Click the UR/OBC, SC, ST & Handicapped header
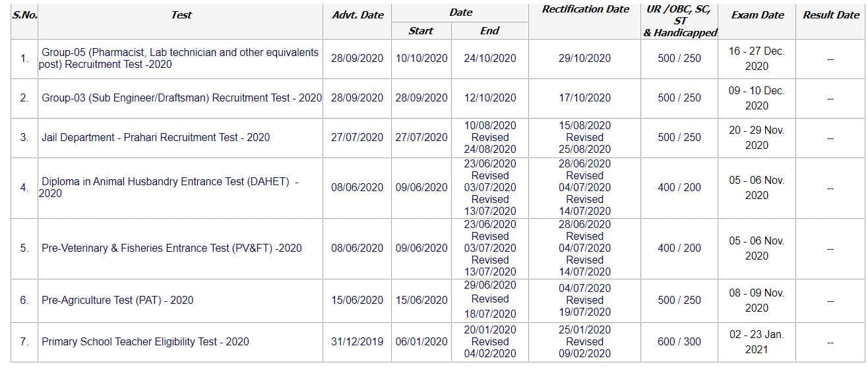This screenshot has height=373, width=868. [679, 21]
